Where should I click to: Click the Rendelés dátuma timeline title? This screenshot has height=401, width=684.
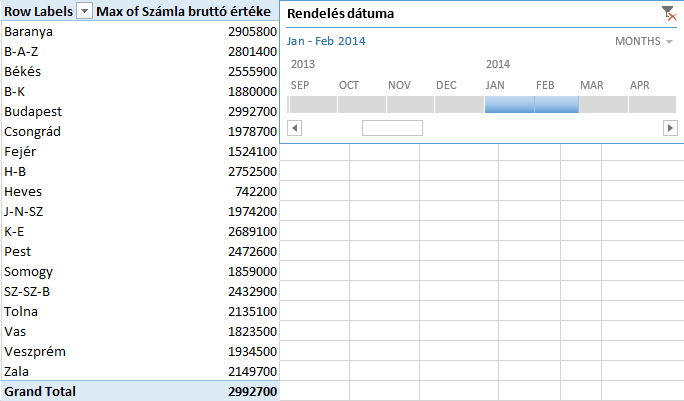[x=340, y=14]
